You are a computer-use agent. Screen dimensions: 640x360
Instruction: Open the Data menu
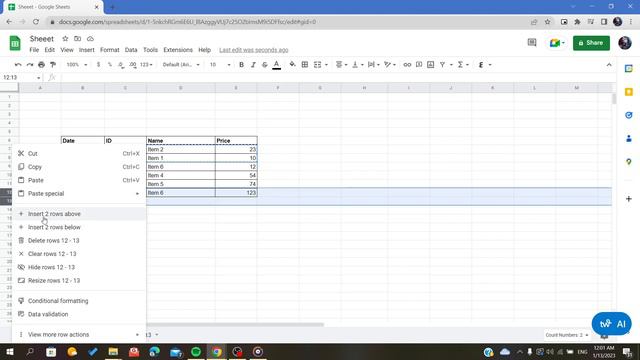pyautogui.click(x=131, y=50)
